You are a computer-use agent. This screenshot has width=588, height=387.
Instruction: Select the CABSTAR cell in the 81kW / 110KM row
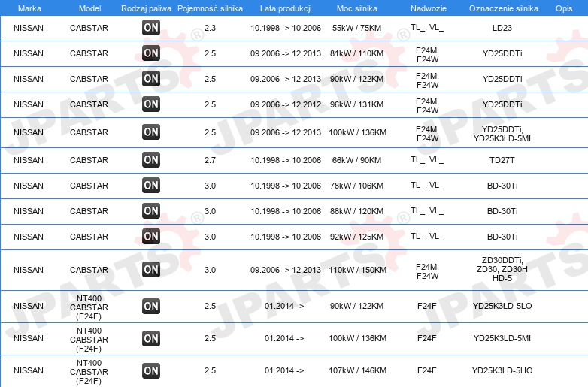click(x=89, y=53)
